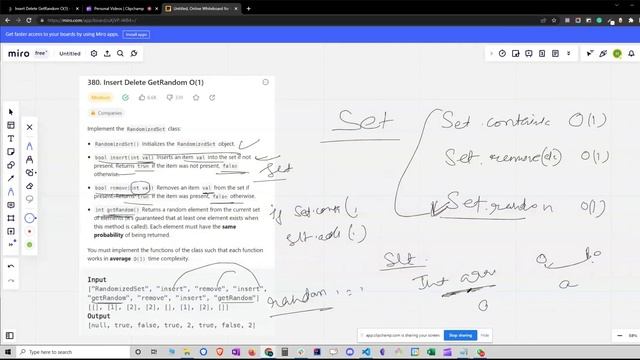Zoom out with minus button at bottom right

[620, 336]
